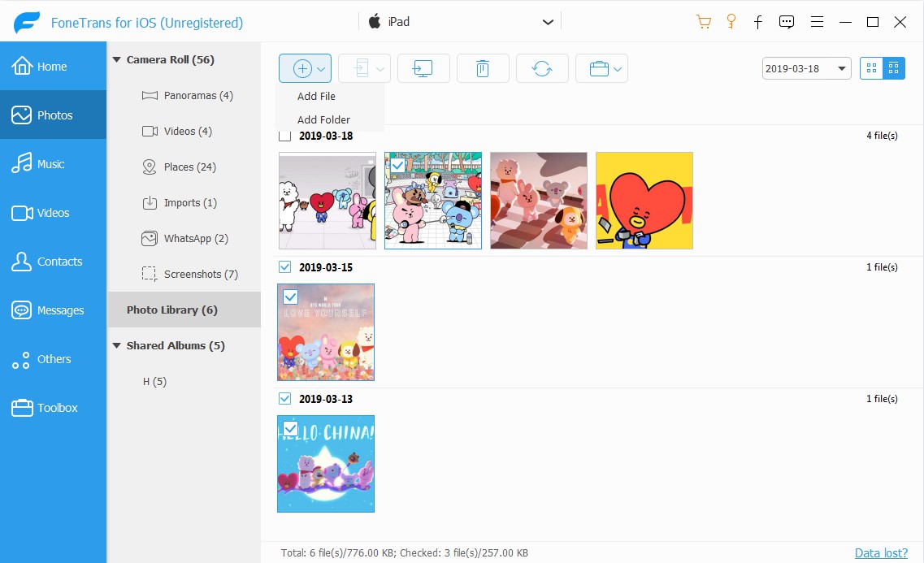Check the 2019-03-18 group checkbox

click(284, 136)
